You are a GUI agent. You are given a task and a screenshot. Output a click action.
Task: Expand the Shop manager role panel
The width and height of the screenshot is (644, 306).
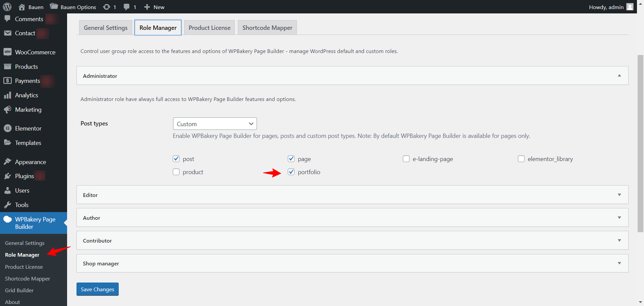click(352, 263)
